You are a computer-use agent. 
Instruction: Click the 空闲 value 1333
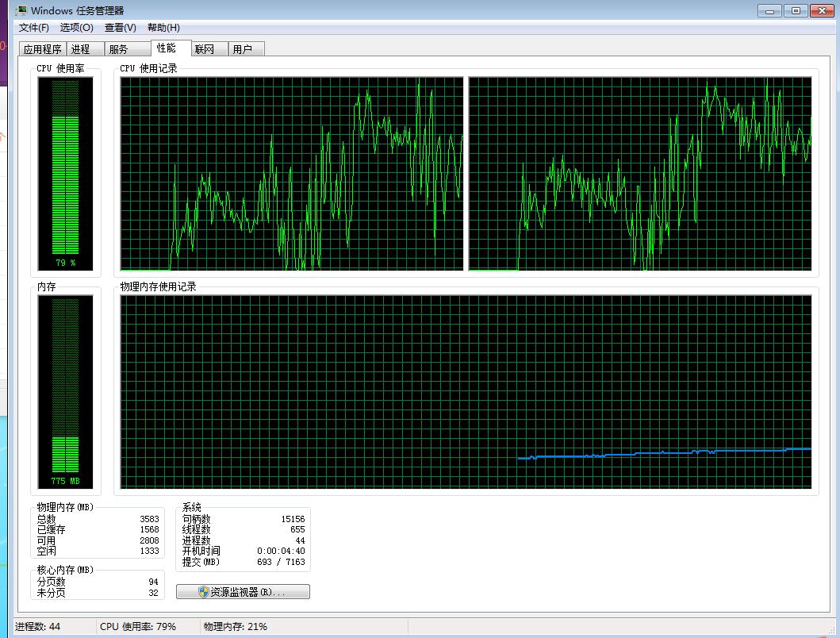pos(149,552)
